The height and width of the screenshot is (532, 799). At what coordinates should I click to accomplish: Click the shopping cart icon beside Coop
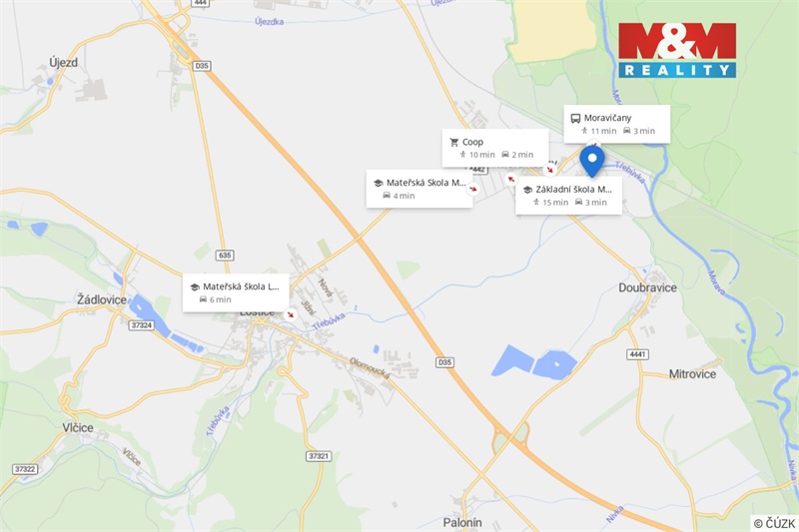[x=454, y=142]
